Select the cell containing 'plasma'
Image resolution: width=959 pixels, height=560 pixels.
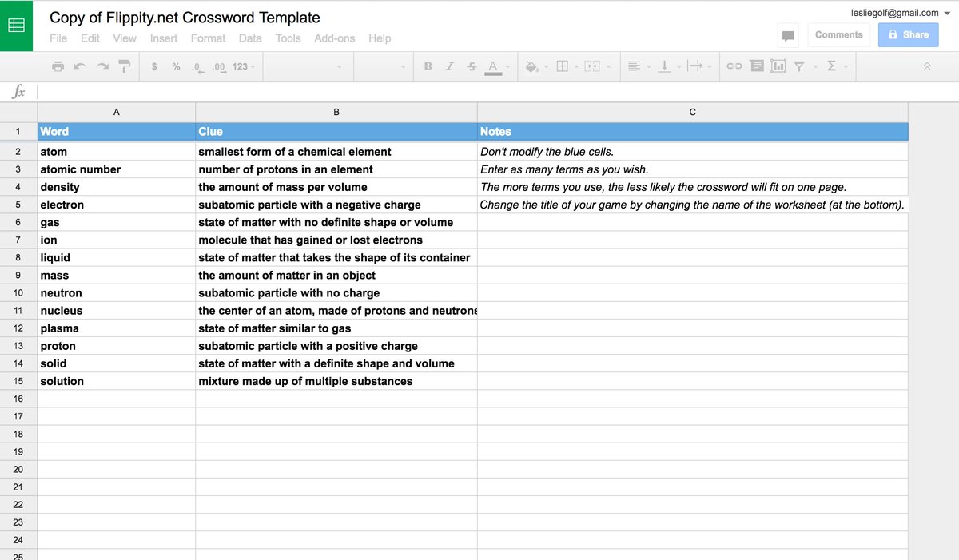pyautogui.click(x=117, y=328)
